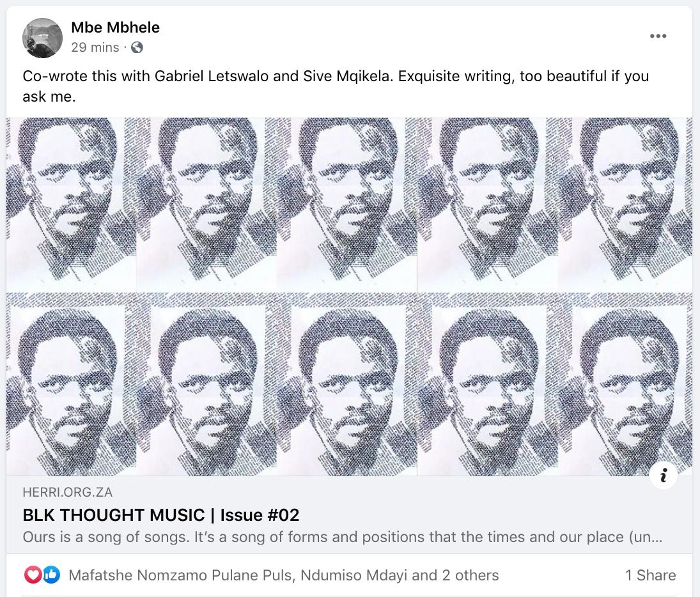This screenshot has width=700, height=597.
Task: Click the globe public audience icon
Action: coord(137,47)
